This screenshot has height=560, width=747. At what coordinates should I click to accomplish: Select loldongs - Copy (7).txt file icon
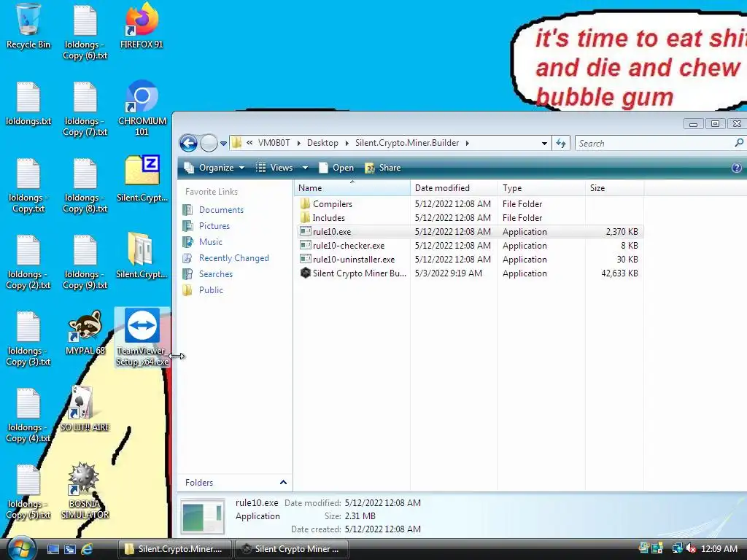pos(85,109)
